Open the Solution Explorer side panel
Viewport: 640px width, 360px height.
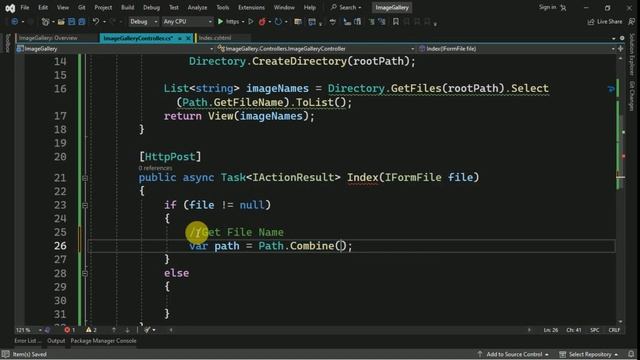pyautogui.click(x=632, y=54)
